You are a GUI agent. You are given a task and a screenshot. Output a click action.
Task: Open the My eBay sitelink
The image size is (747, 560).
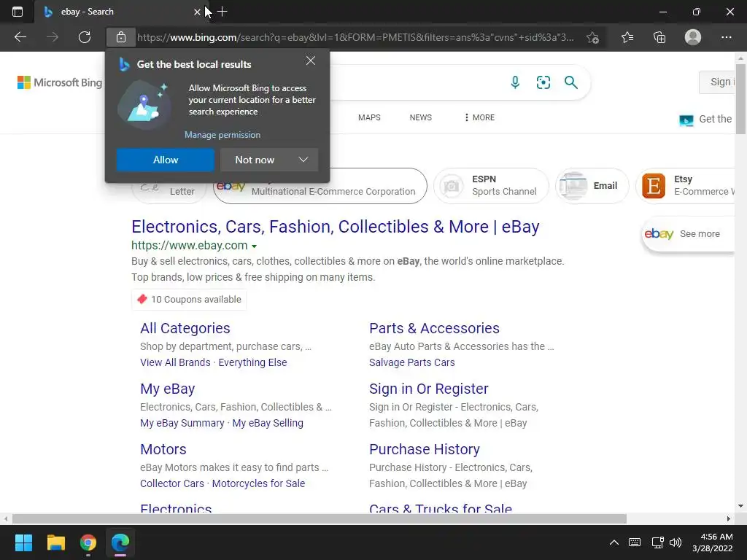[168, 389]
